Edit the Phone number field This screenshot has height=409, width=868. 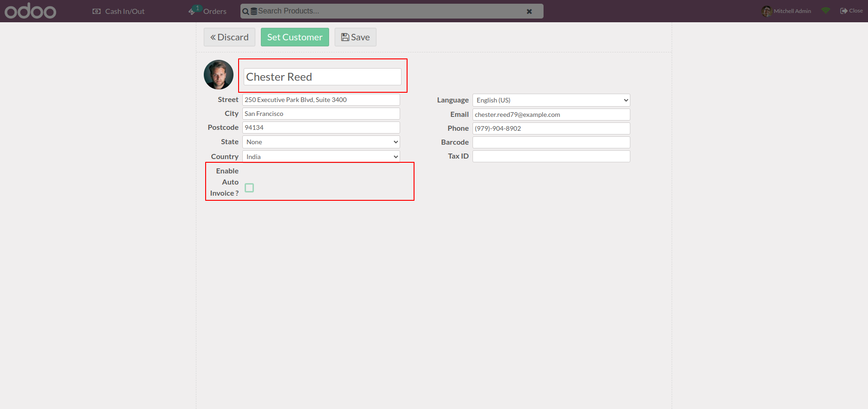pyautogui.click(x=551, y=128)
